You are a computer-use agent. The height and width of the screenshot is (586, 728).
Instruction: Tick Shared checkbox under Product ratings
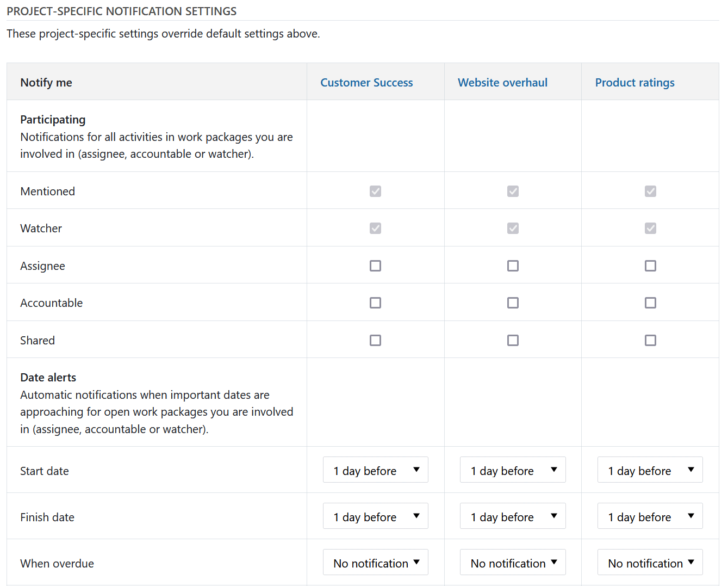coord(650,340)
